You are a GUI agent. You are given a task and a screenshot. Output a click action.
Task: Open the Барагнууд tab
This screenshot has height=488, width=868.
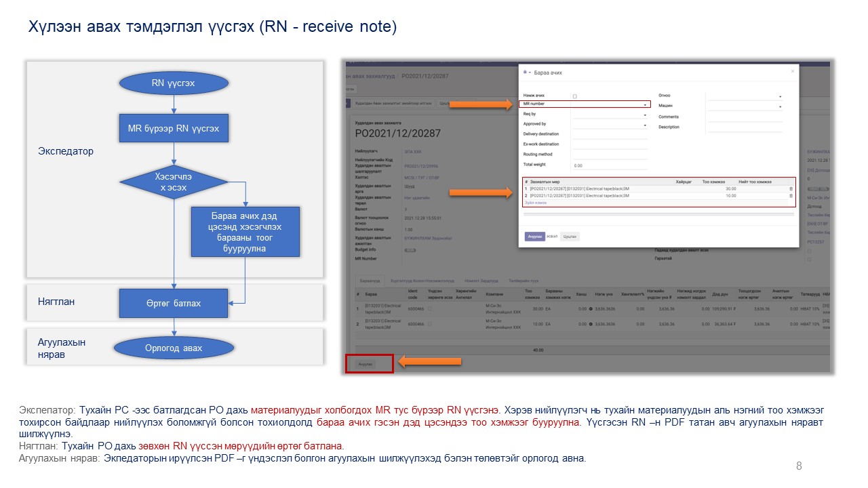[x=370, y=281]
